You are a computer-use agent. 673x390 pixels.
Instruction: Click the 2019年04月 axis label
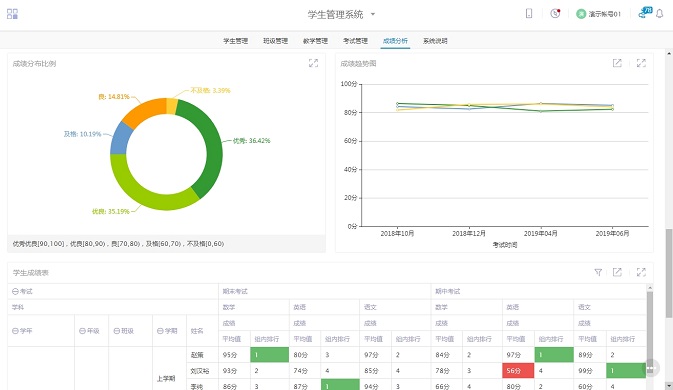click(541, 233)
